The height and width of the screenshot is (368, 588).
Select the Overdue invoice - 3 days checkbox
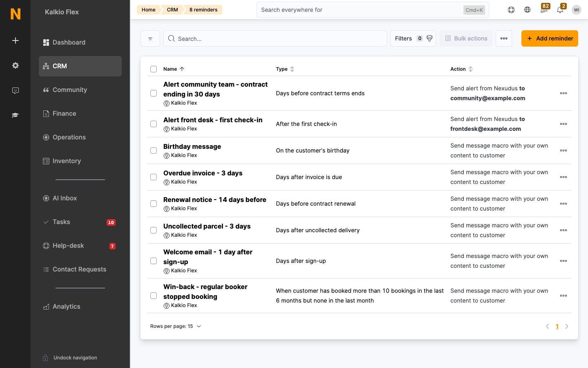coord(154,177)
